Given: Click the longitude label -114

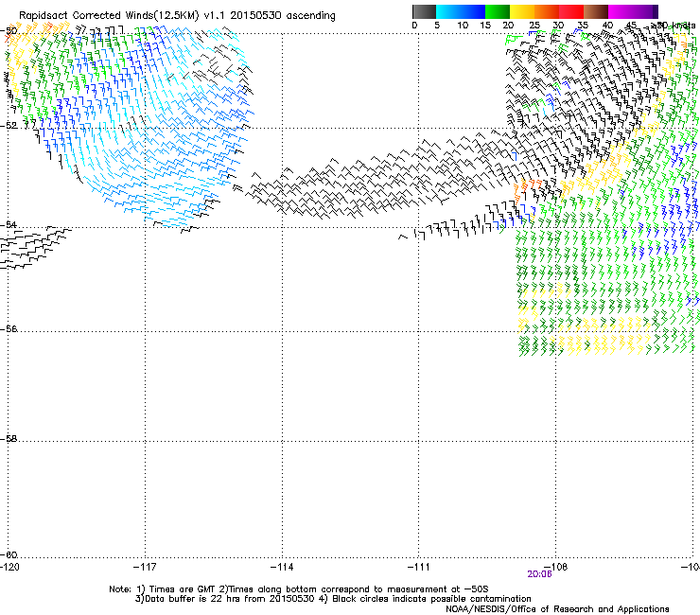Looking at the screenshot, I should click(282, 567).
